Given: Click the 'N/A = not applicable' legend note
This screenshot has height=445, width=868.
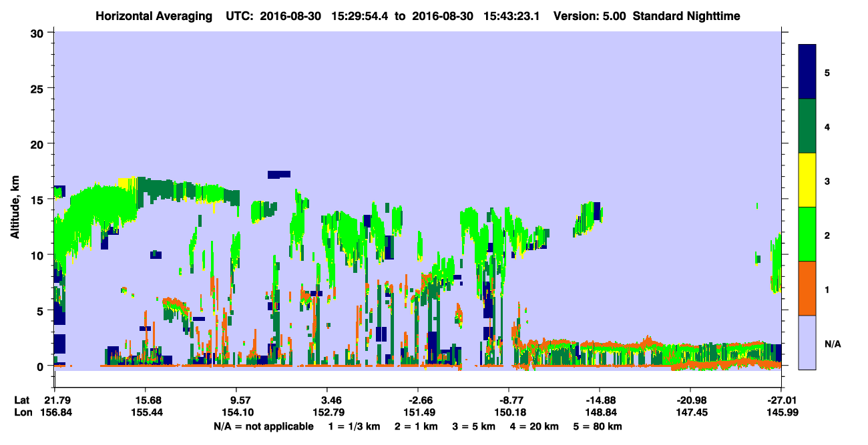Looking at the screenshot, I should pyautogui.click(x=263, y=426).
